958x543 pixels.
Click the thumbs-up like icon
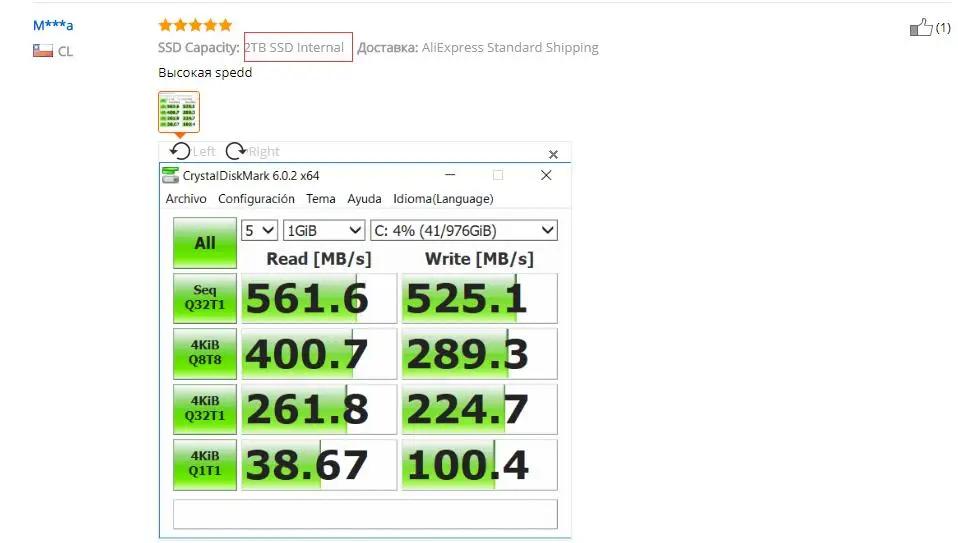coord(921,27)
